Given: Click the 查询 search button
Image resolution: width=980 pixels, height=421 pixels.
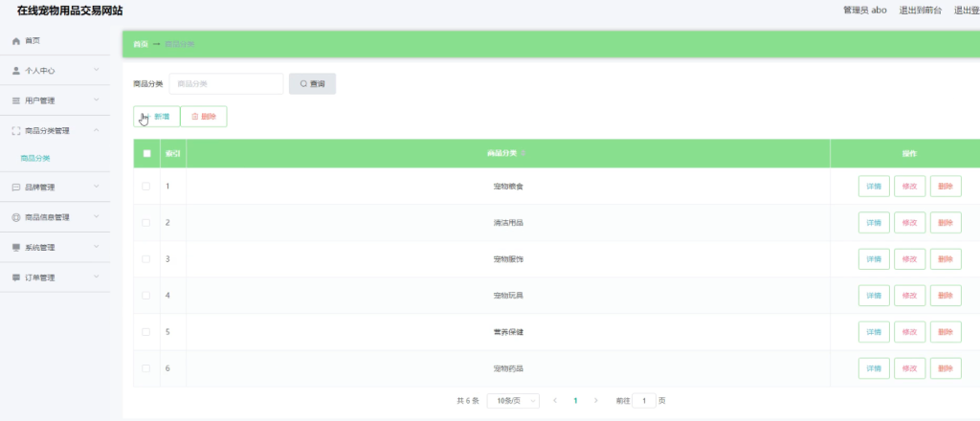Looking at the screenshot, I should 313,83.
